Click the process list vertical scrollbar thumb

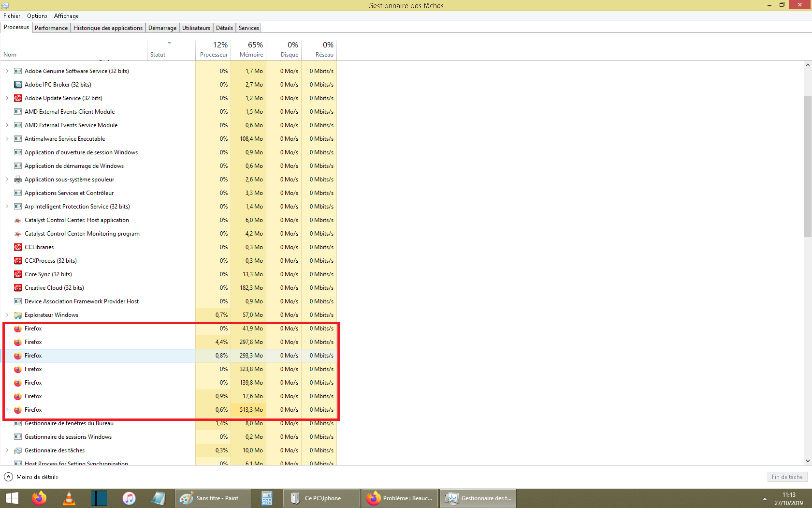coord(808,166)
